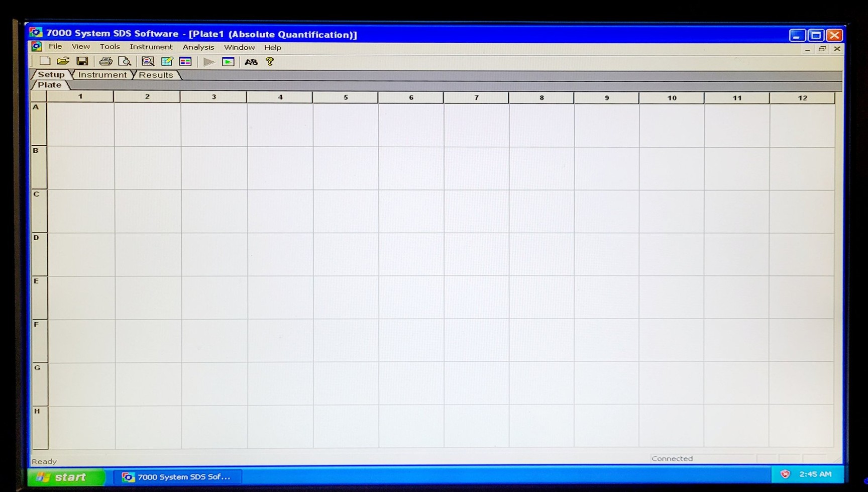Select column 6 header

(x=411, y=97)
